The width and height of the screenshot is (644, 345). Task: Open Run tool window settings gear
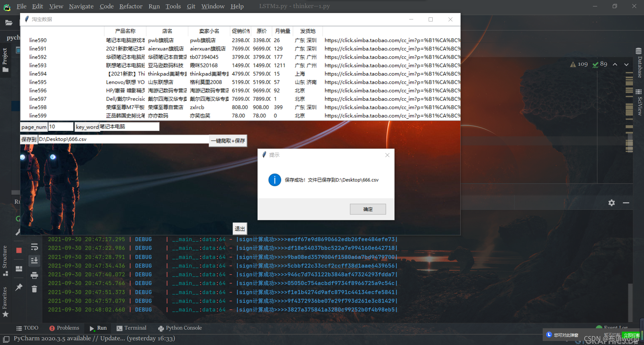611,203
